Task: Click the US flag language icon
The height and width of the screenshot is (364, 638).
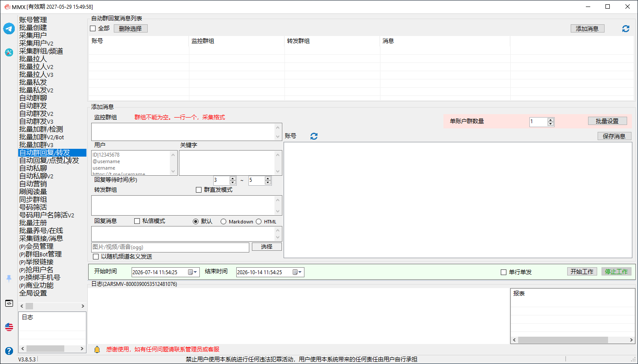Action: click(x=9, y=327)
